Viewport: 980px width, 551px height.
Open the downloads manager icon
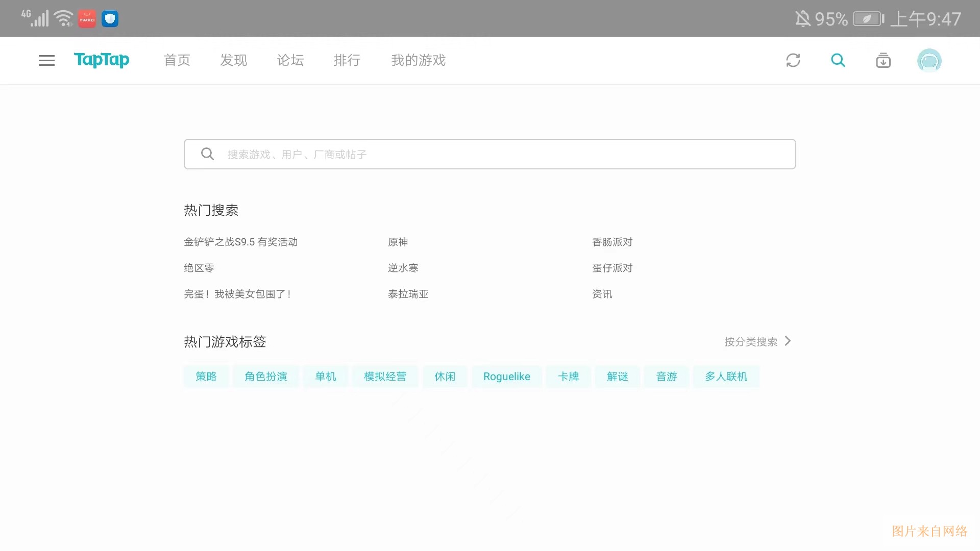coord(883,60)
